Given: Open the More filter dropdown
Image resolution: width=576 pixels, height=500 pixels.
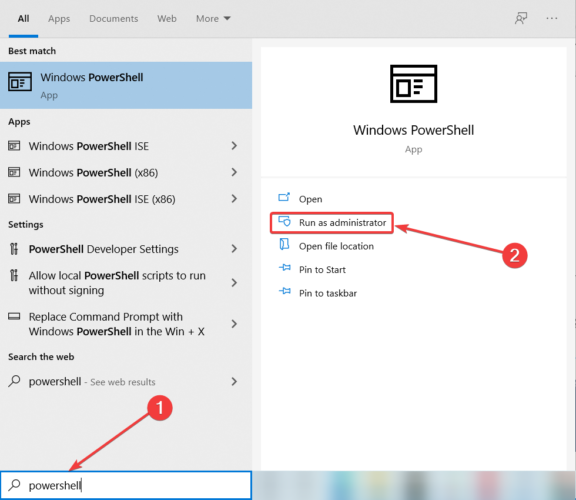Looking at the screenshot, I should [x=213, y=18].
